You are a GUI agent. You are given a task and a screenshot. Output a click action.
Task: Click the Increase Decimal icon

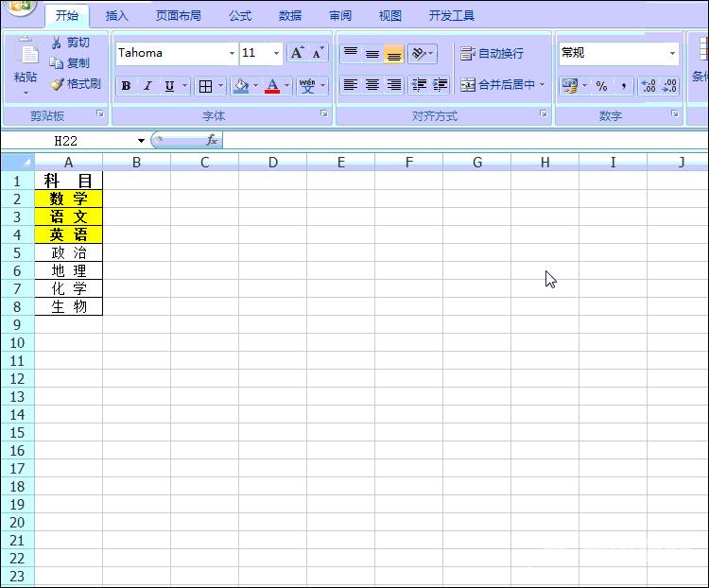pos(648,86)
